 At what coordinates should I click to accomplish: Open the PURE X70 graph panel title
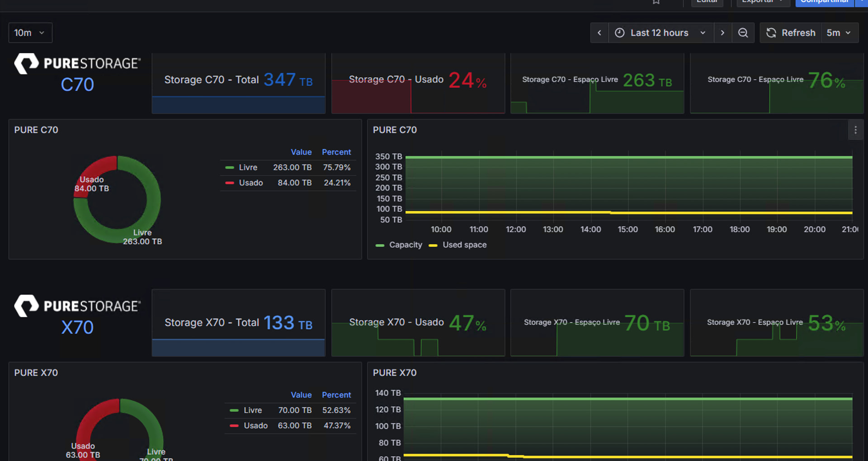(395, 373)
